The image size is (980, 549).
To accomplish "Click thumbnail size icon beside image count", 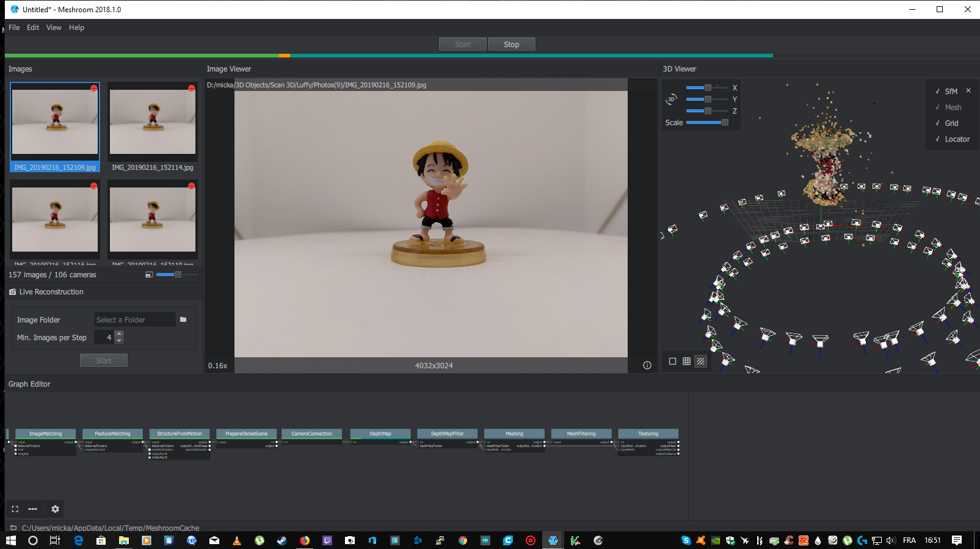I will (149, 275).
